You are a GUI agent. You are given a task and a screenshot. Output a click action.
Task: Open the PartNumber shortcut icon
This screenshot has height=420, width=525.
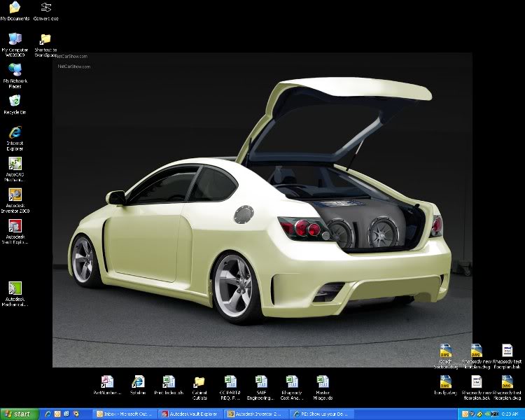click(x=107, y=385)
